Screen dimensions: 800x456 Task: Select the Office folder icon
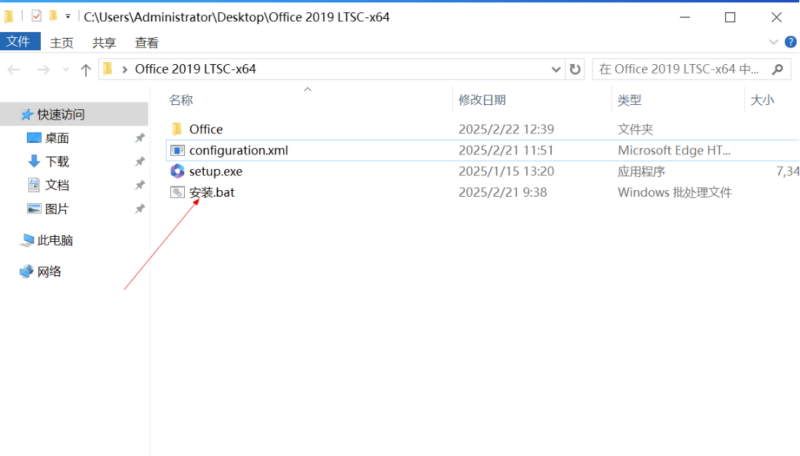(x=177, y=129)
